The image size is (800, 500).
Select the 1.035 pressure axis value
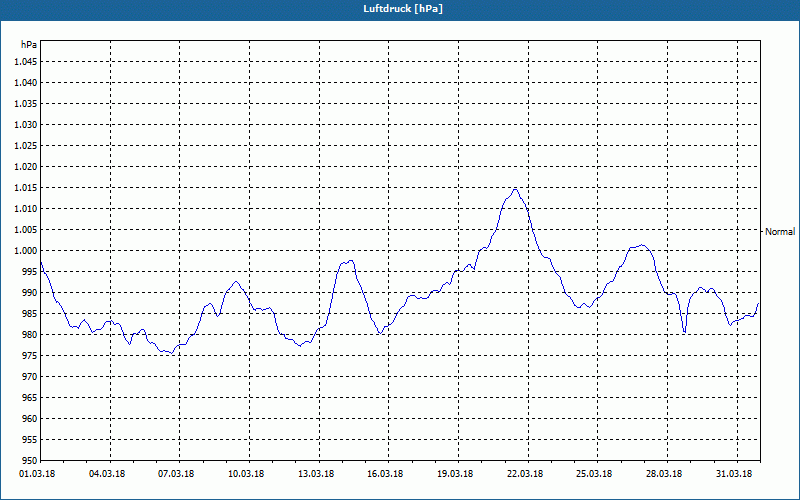point(26,104)
